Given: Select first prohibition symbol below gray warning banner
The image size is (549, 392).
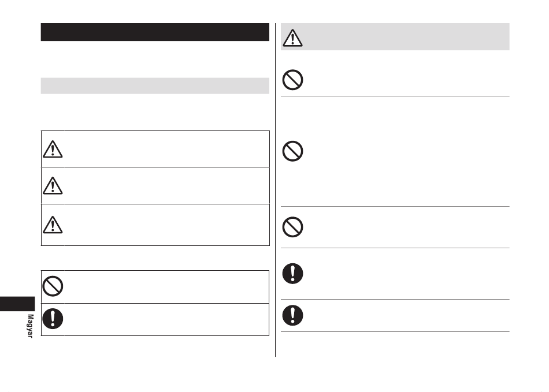Looking at the screenshot, I should pos(292,80).
